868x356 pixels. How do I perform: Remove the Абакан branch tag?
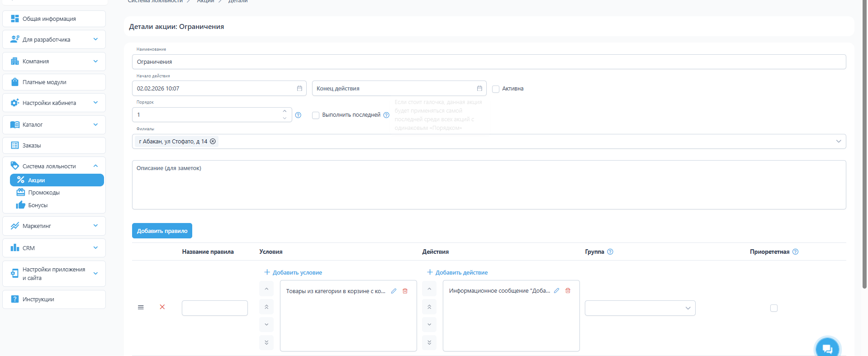tap(213, 142)
